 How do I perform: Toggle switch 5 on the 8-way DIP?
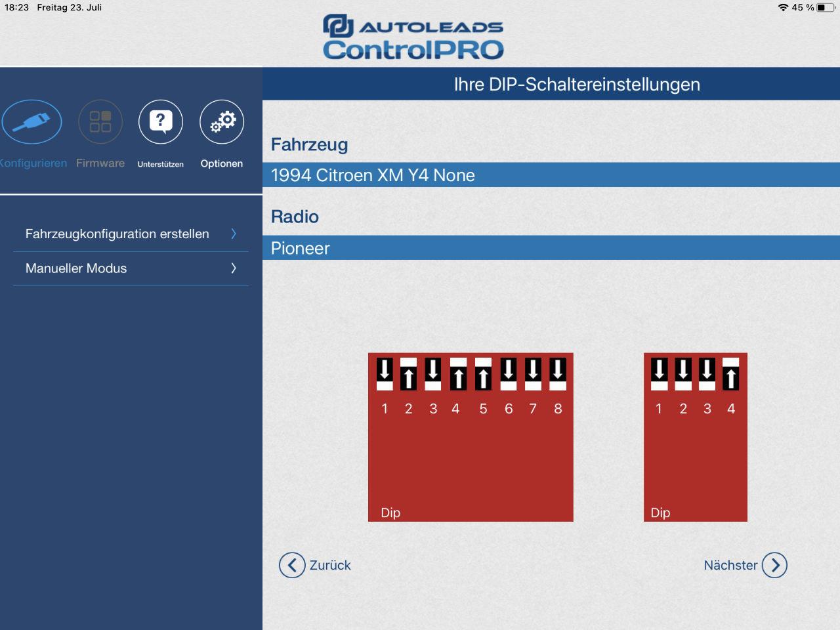coord(483,374)
